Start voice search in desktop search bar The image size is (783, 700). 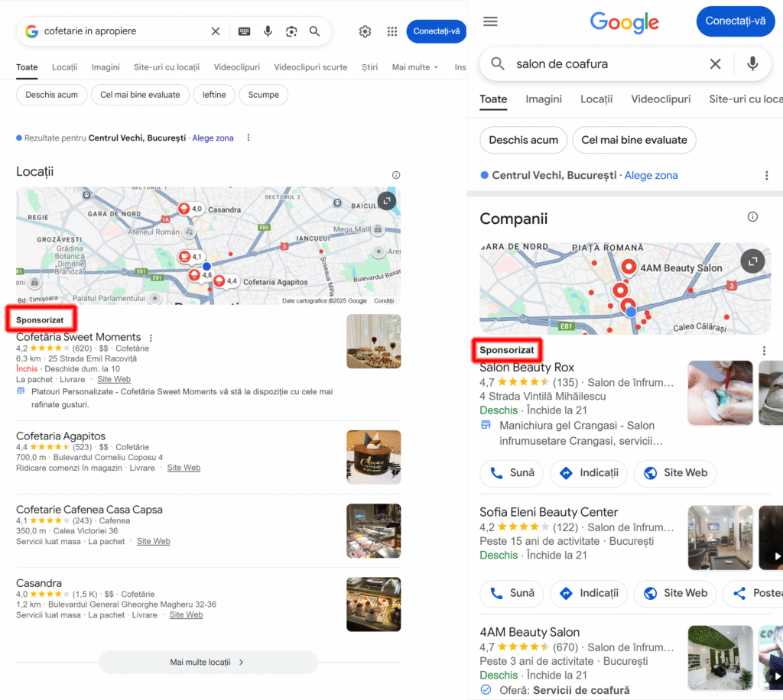pyautogui.click(x=268, y=31)
